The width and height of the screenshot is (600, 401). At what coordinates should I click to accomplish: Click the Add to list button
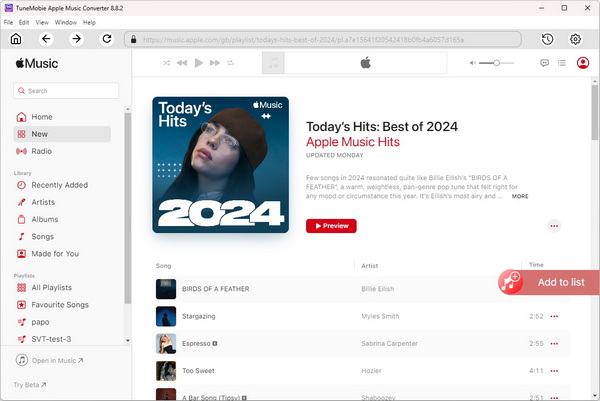[x=549, y=282]
